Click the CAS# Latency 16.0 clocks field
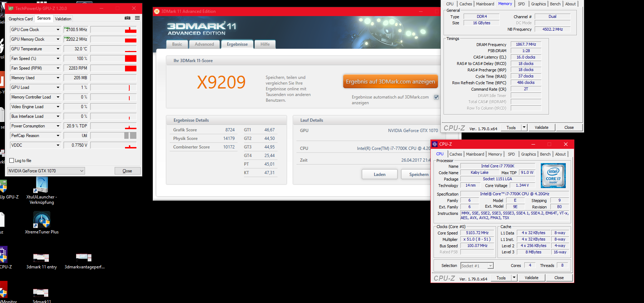 526,57
